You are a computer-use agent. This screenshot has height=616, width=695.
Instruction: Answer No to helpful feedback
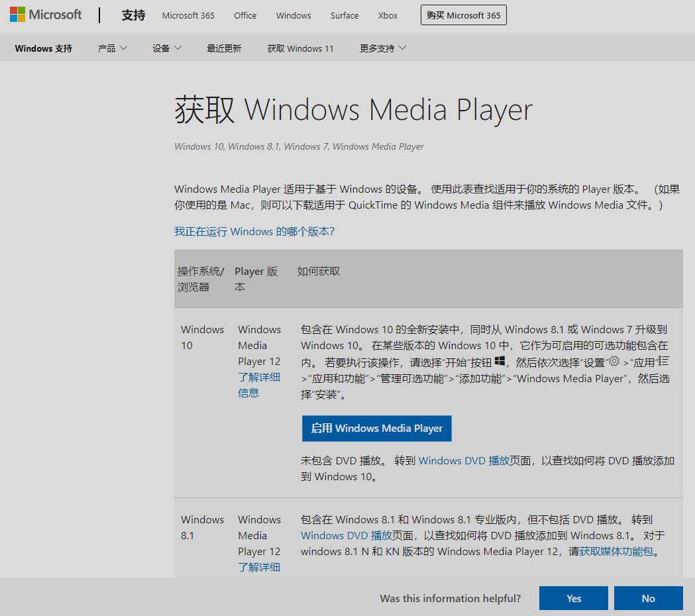pyautogui.click(x=649, y=598)
